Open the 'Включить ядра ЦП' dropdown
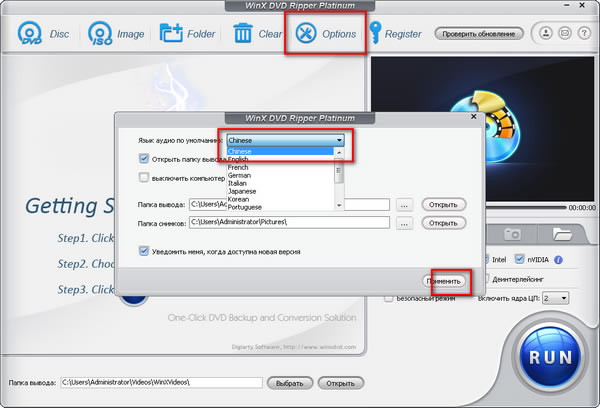This screenshot has width=600, height=408. (556, 298)
